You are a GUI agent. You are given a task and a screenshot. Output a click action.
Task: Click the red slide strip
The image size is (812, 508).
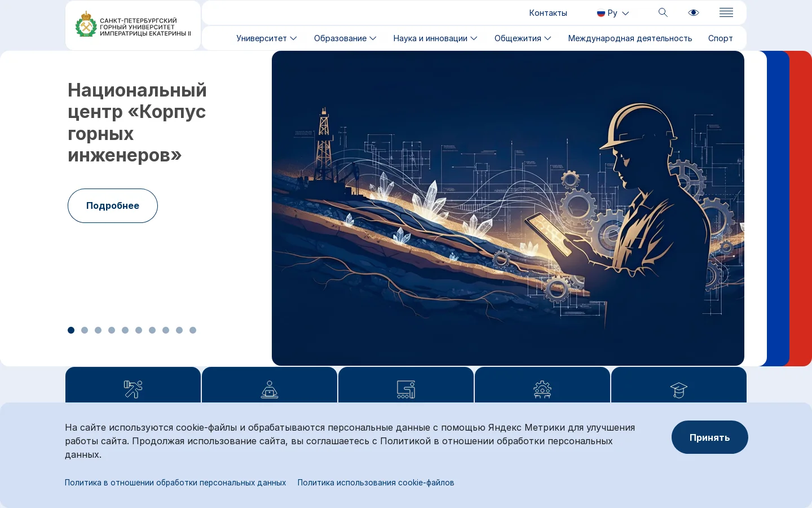click(801, 208)
